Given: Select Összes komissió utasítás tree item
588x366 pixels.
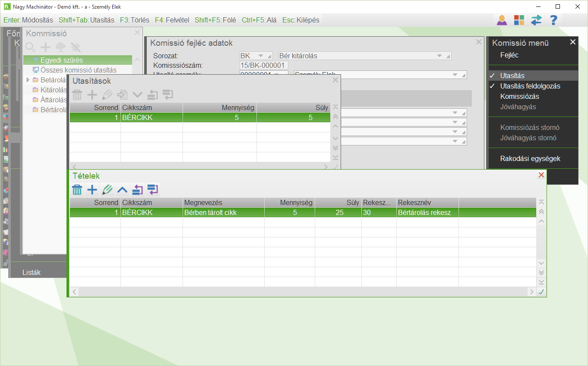Looking at the screenshot, I should click(x=78, y=70).
